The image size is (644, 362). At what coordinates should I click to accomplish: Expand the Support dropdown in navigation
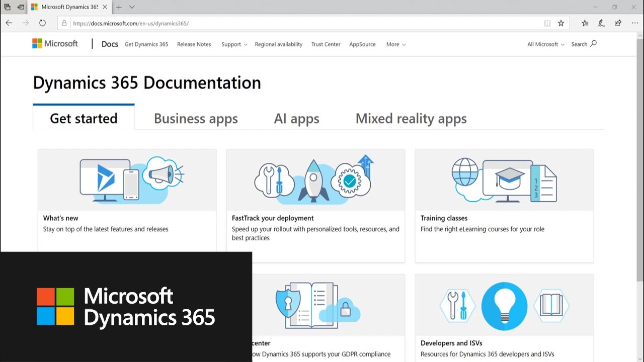[234, 44]
